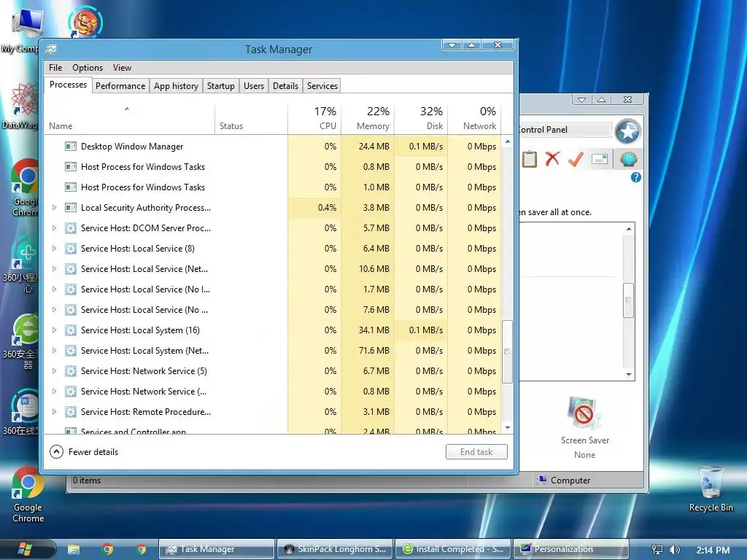Viewport: 747px width, 560px height.
Task: Switch to Personalization taskbar button
Action: pos(571,549)
